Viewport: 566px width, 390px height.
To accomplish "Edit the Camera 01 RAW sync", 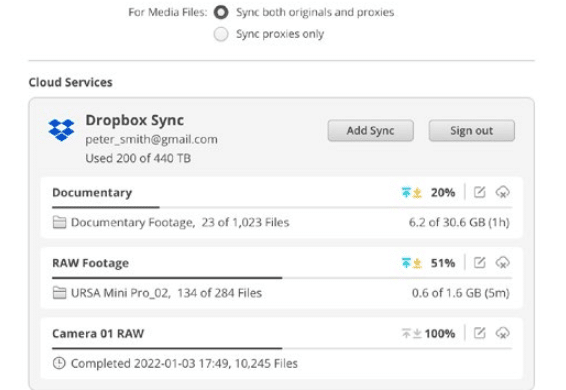I will 479,333.
